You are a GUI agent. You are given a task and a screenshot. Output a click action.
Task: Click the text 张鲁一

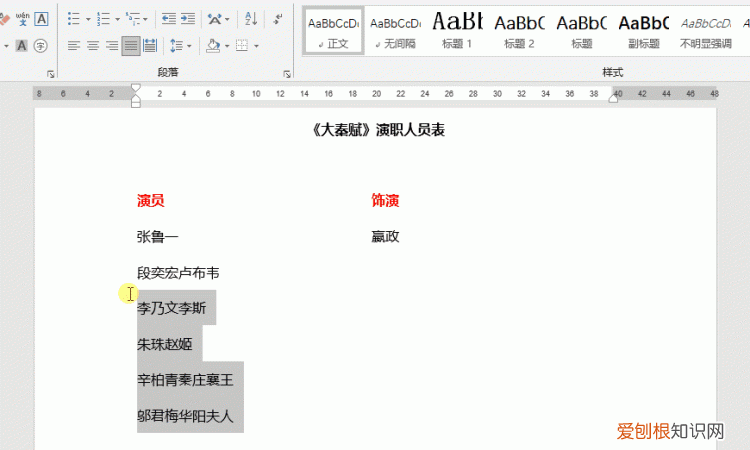[x=157, y=237]
